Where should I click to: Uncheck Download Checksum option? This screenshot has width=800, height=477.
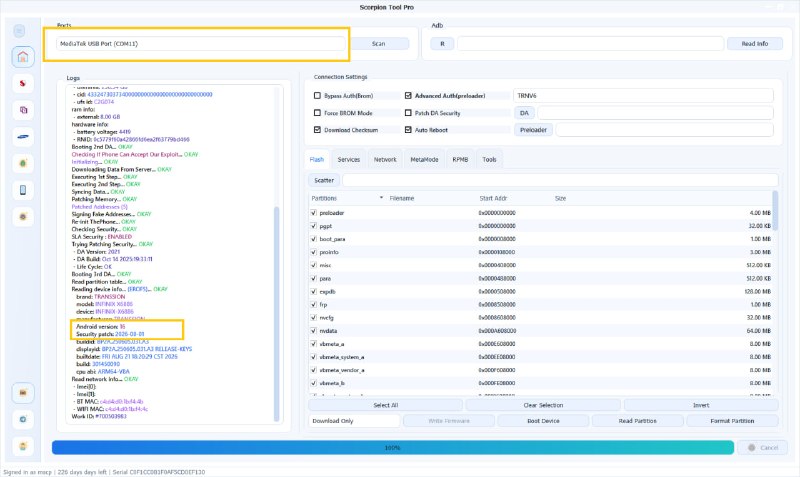(317, 130)
